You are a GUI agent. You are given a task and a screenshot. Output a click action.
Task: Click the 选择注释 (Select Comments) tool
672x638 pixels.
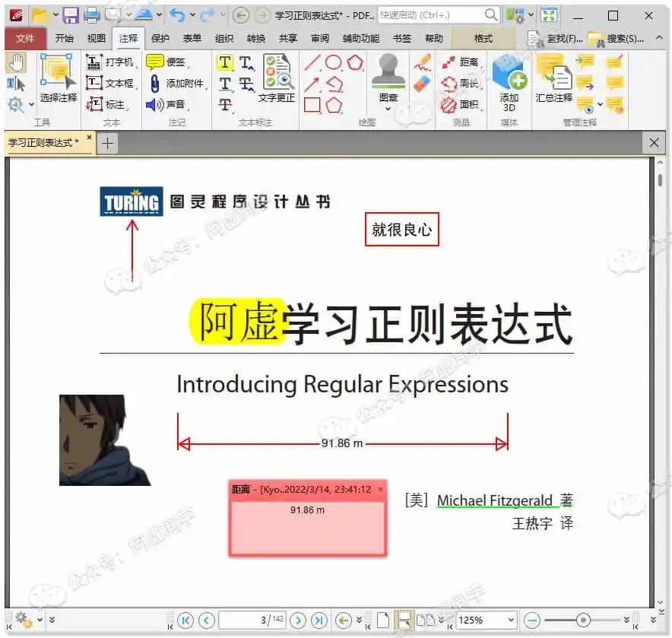tap(59, 78)
